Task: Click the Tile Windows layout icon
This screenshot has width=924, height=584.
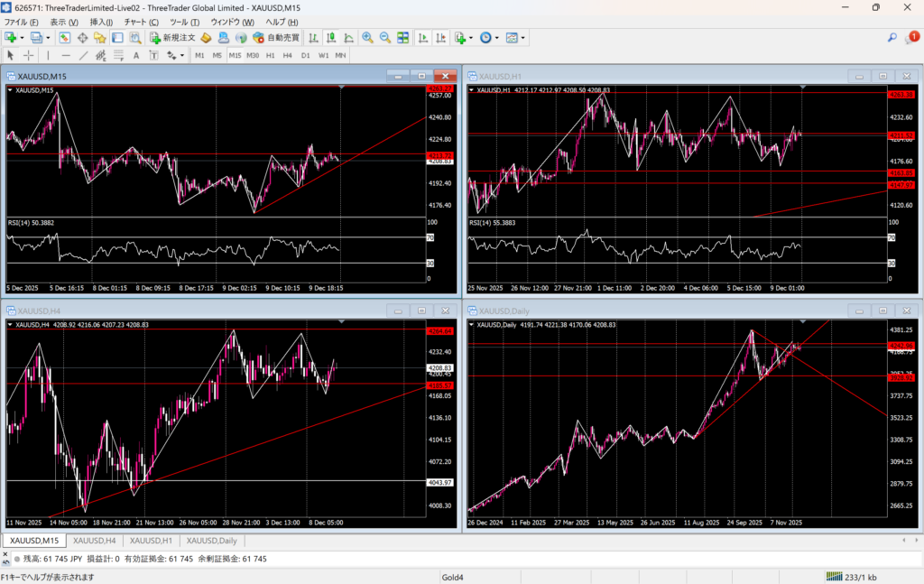Action: [x=402, y=38]
